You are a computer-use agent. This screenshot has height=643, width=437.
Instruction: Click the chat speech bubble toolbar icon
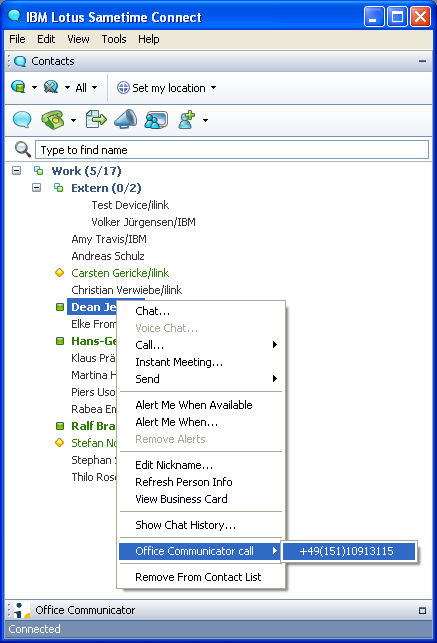click(x=22, y=120)
